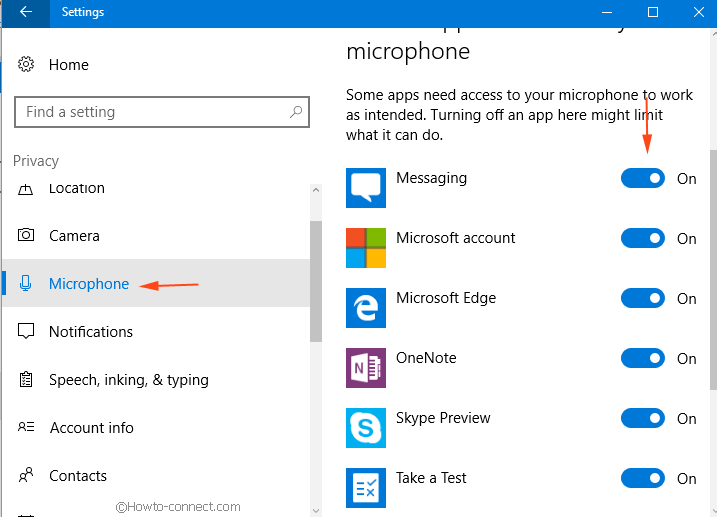717x517 pixels.
Task: Click the main pane scrollbar thumb
Action: (x=713, y=270)
